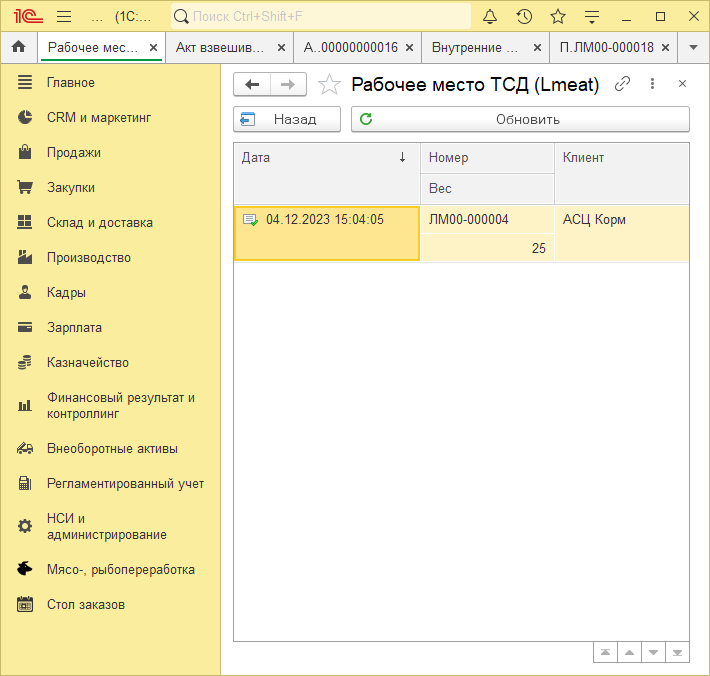Click the Кадры person icon
Screen dimensions: 710x676
click(x=25, y=292)
